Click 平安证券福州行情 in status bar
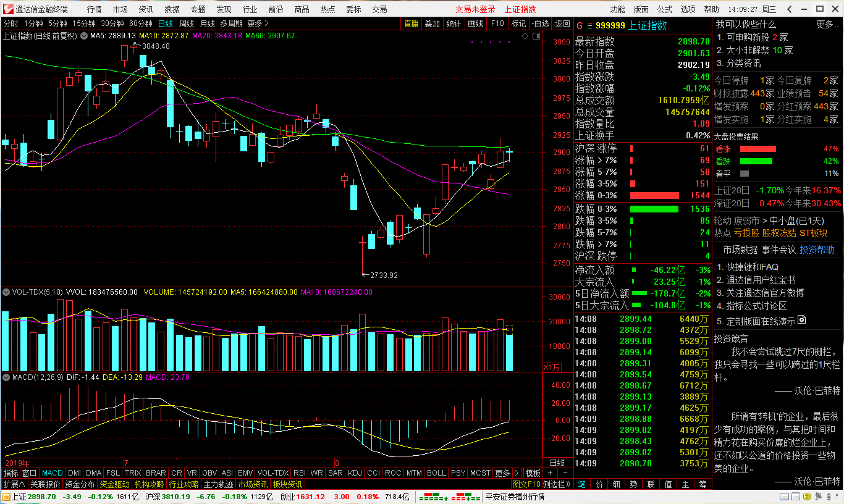 pyautogui.click(x=515, y=497)
